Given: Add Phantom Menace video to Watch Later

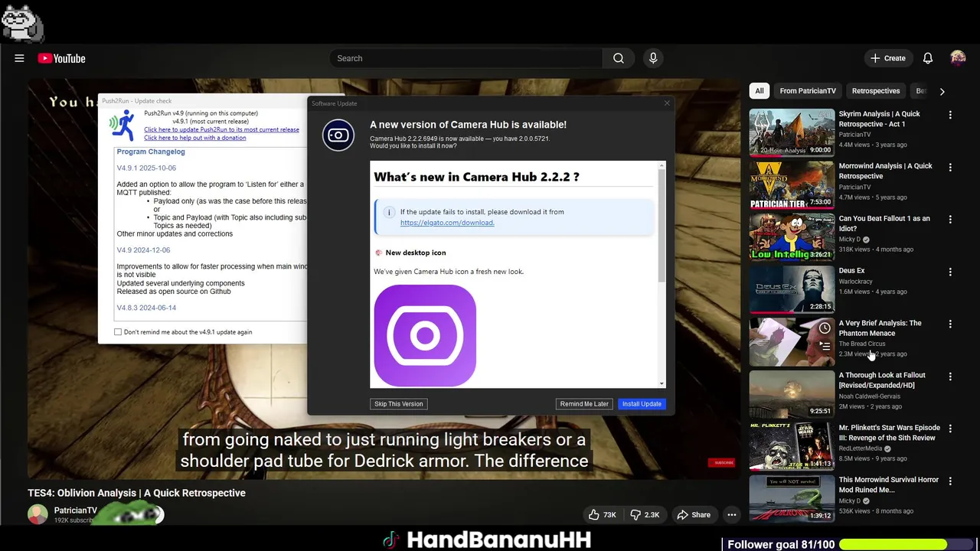Looking at the screenshot, I should click(x=825, y=328).
